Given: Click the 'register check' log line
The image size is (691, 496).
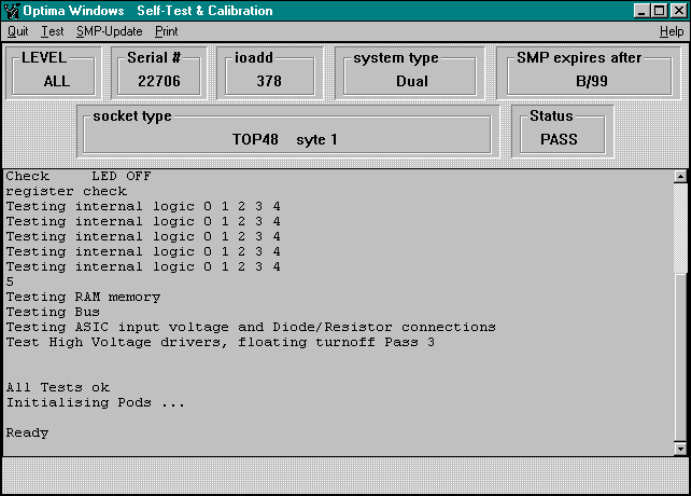Looking at the screenshot, I should click(66, 191).
